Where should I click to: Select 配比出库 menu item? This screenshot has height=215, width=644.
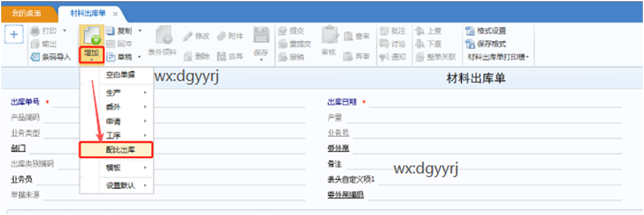[x=116, y=150]
